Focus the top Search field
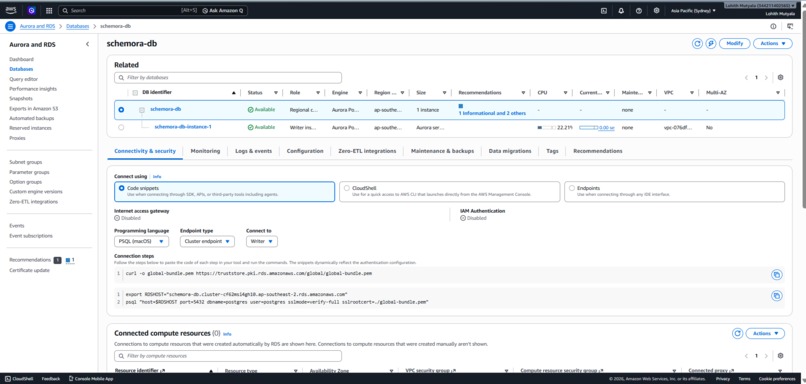This screenshot has height=384, width=806. (126, 10)
